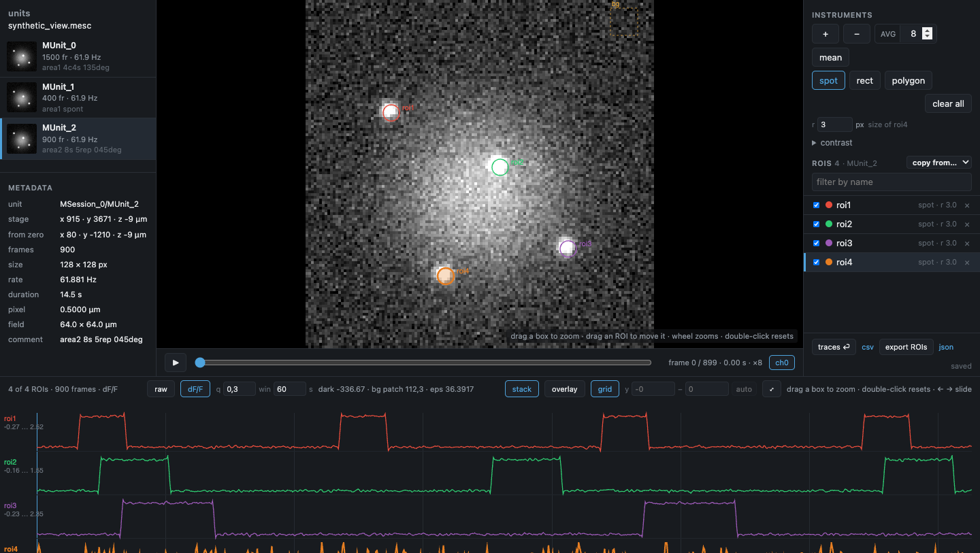Click the AVG value field
Viewport: 980px width, 553px height.
[918, 33]
